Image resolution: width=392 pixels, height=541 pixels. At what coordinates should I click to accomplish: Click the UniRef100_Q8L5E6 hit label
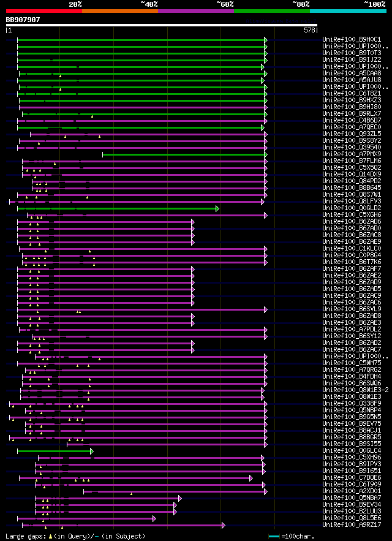click(352, 518)
